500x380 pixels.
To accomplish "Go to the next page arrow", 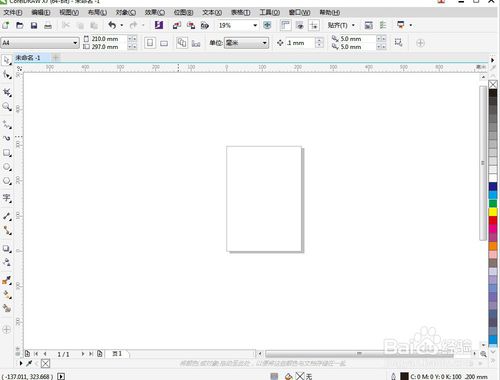I will coord(83,354).
